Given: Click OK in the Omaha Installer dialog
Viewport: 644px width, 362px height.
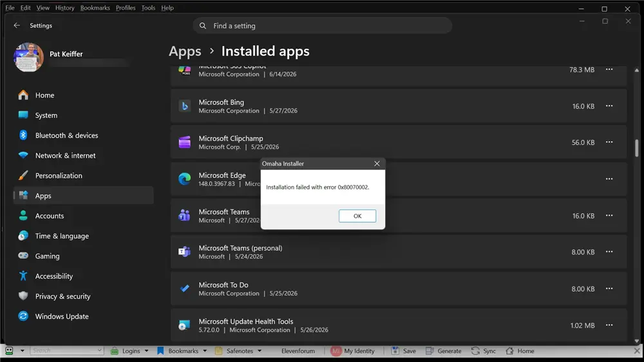Looking at the screenshot, I should point(357,216).
